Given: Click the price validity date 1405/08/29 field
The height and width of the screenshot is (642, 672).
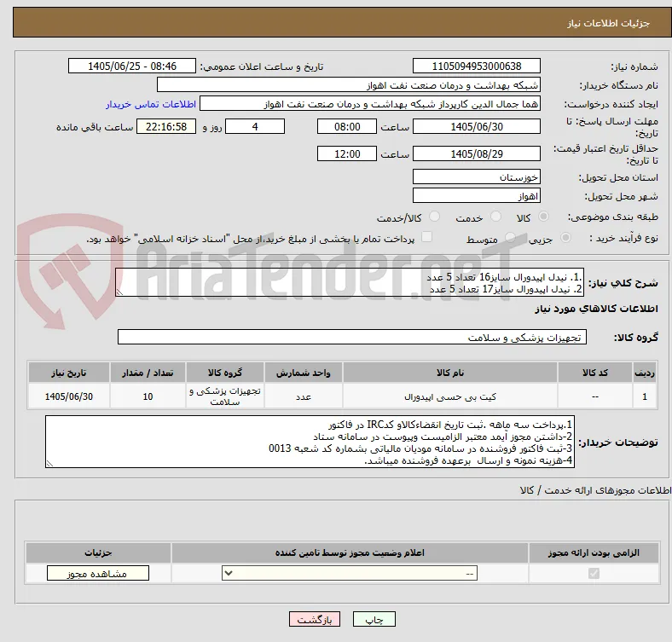Looking at the screenshot, I should pos(476,153).
